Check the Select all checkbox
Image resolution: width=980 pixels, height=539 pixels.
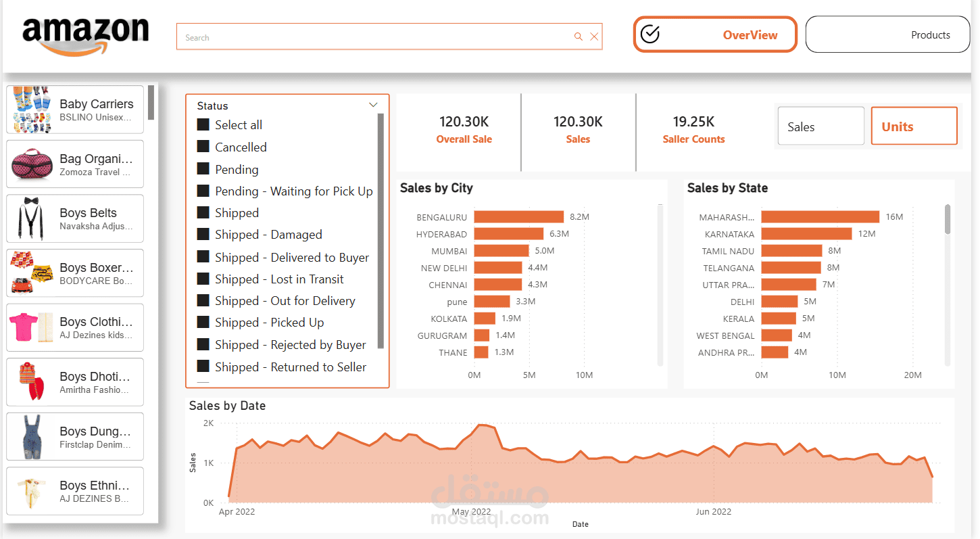[203, 124]
